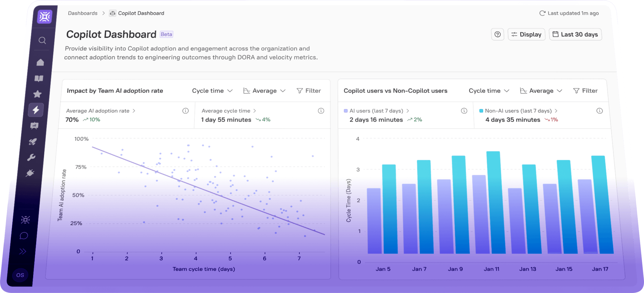The image size is (644, 293).
Task: Click info icon beside Average cycle time
Action: pyautogui.click(x=321, y=111)
